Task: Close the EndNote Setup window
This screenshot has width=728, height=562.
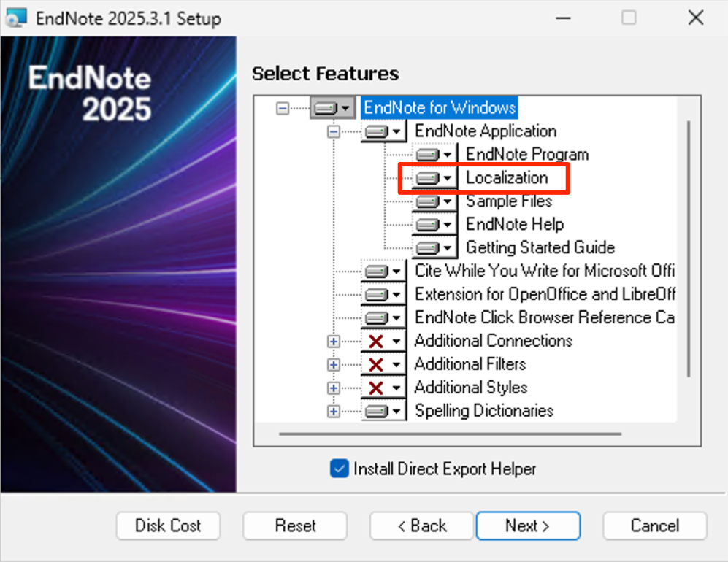Action: tap(695, 18)
